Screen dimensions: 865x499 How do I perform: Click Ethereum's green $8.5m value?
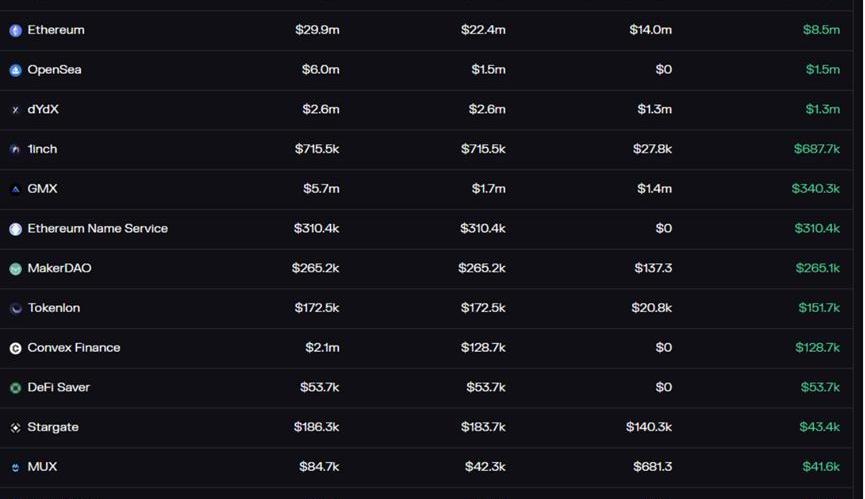821,30
